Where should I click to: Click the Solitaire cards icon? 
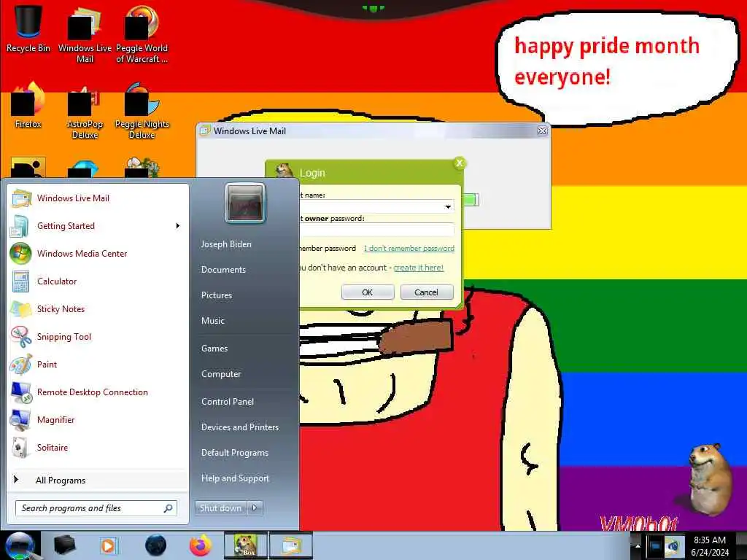pos(20,447)
